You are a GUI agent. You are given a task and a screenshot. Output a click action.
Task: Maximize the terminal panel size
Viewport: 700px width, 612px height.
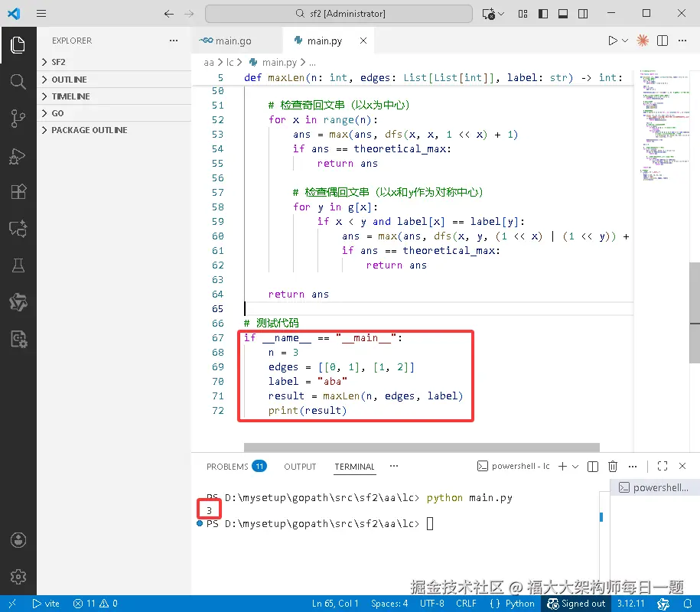[x=663, y=466]
